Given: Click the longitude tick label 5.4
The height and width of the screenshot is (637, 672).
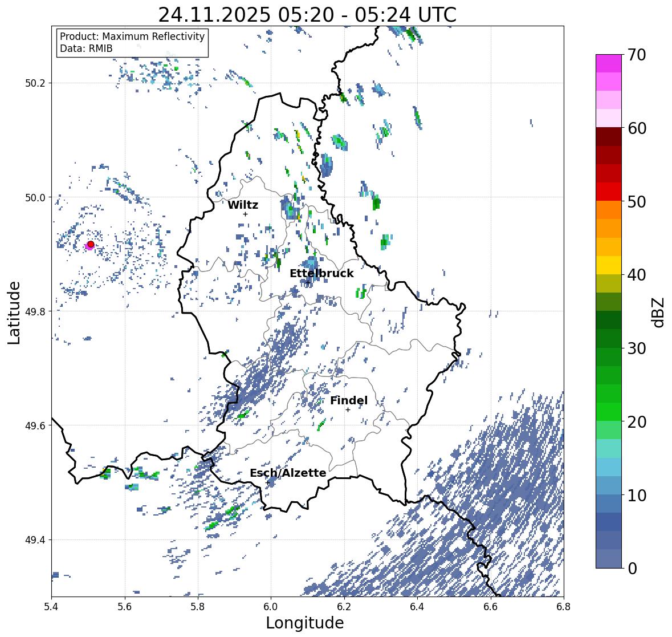Looking at the screenshot, I should [x=51, y=607].
